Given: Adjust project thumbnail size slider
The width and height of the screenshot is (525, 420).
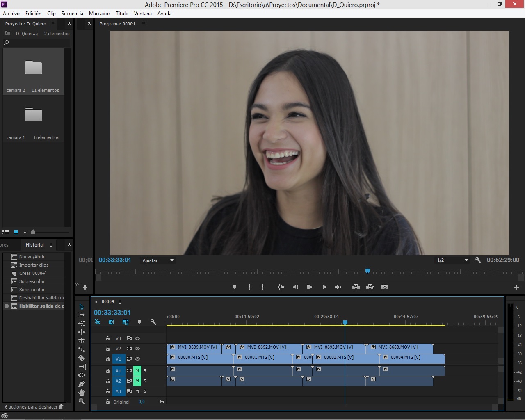Looking at the screenshot, I should point(33,232).
